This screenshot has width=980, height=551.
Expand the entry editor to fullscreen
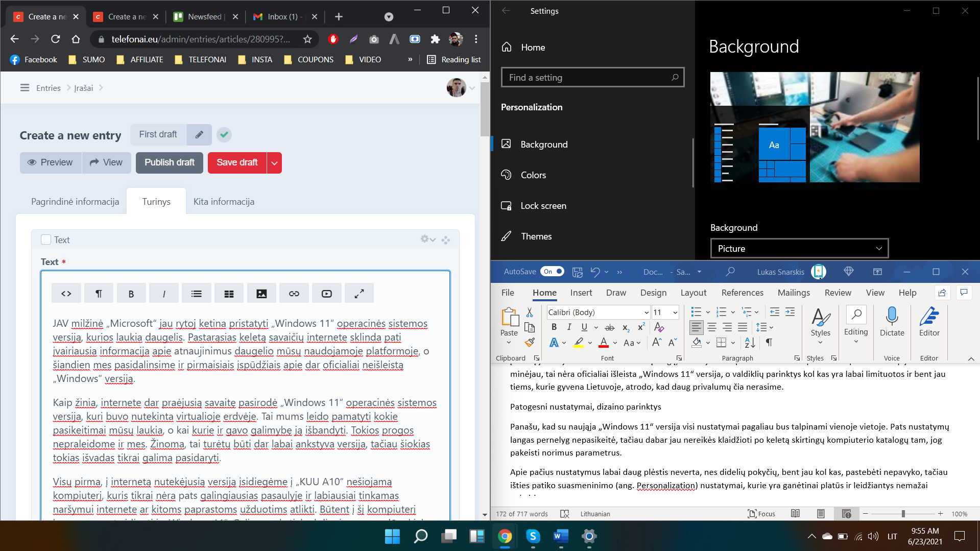(360, 294)
